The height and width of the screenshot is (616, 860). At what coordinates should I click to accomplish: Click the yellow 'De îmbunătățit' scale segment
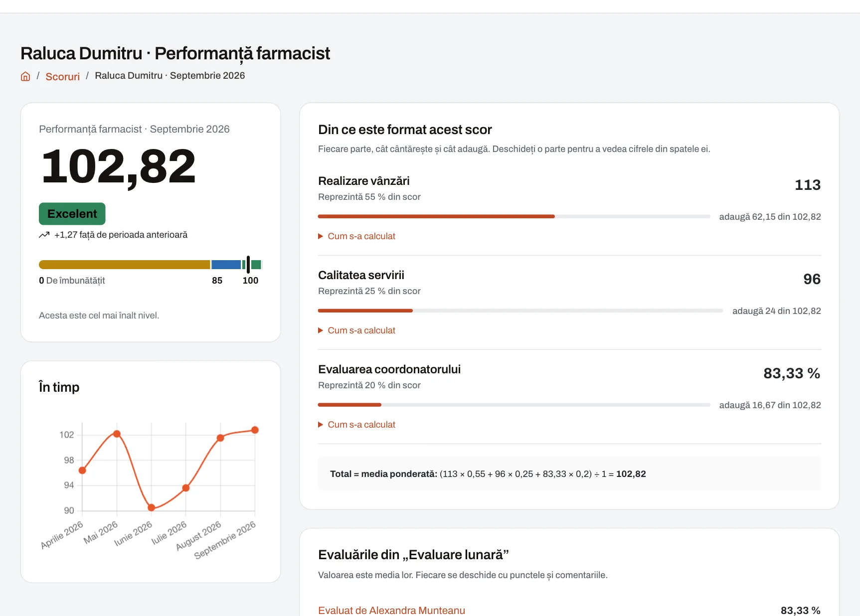[x=125, y=265]
